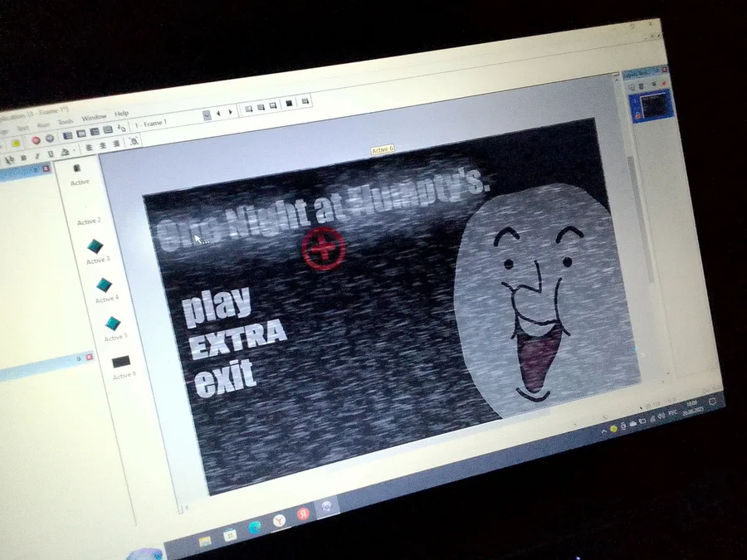
Task: Go to the next frame arrow
Action: coord(230,112)
